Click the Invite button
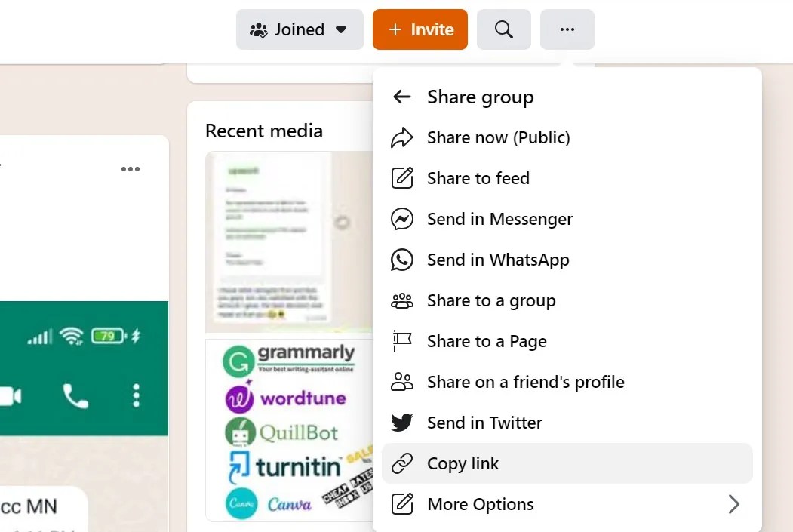The width and height of the screenshot is (793, 532). point(420,29)
